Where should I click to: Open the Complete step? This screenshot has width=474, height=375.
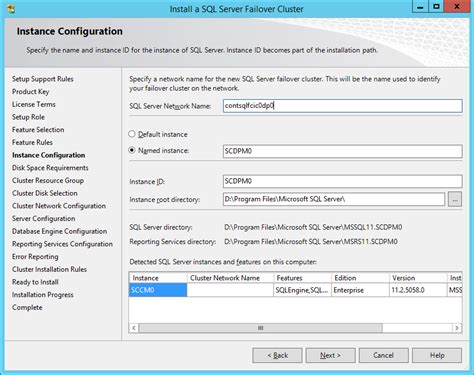(x=27, y=307)
